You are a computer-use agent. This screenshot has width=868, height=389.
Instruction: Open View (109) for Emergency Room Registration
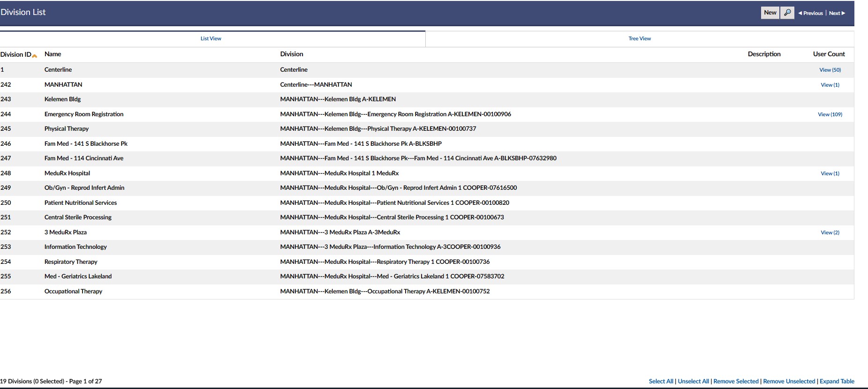[x=830, y=114]
